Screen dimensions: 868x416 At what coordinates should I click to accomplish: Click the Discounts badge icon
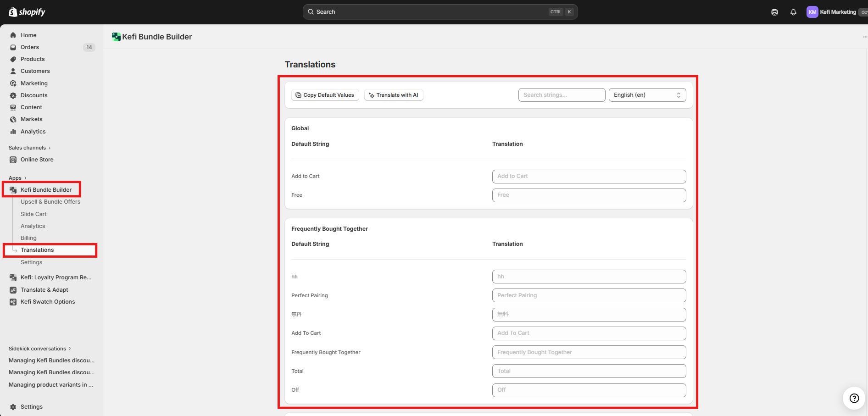(13, 95)
